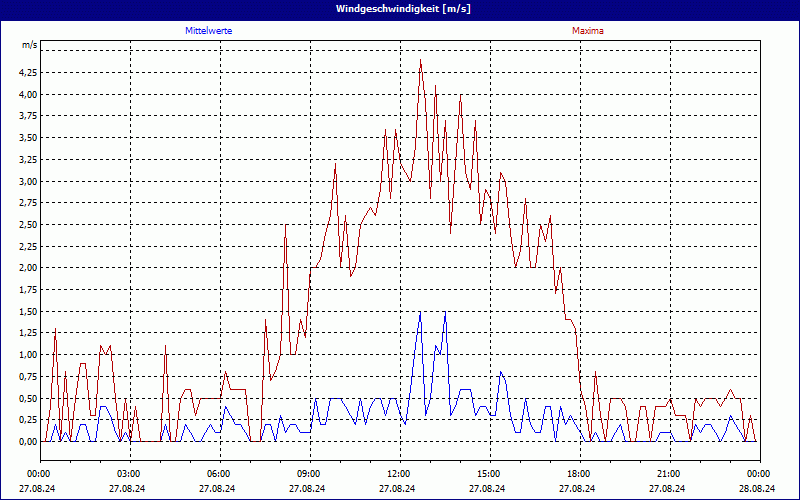Click the 3,50 y-axis value label
This screenshot has height=500, width=800.
coord(27,138)
